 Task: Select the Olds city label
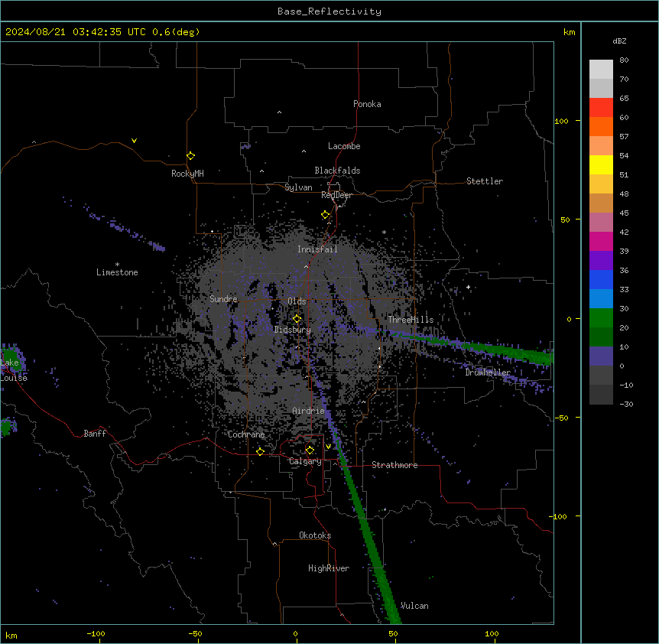pyautogui.click(x=297, y=301)
